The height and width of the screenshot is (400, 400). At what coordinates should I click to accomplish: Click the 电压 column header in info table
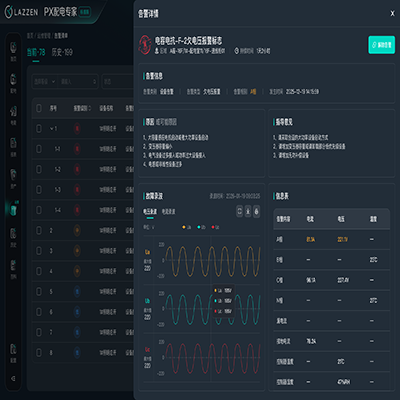tap(341, 219)
